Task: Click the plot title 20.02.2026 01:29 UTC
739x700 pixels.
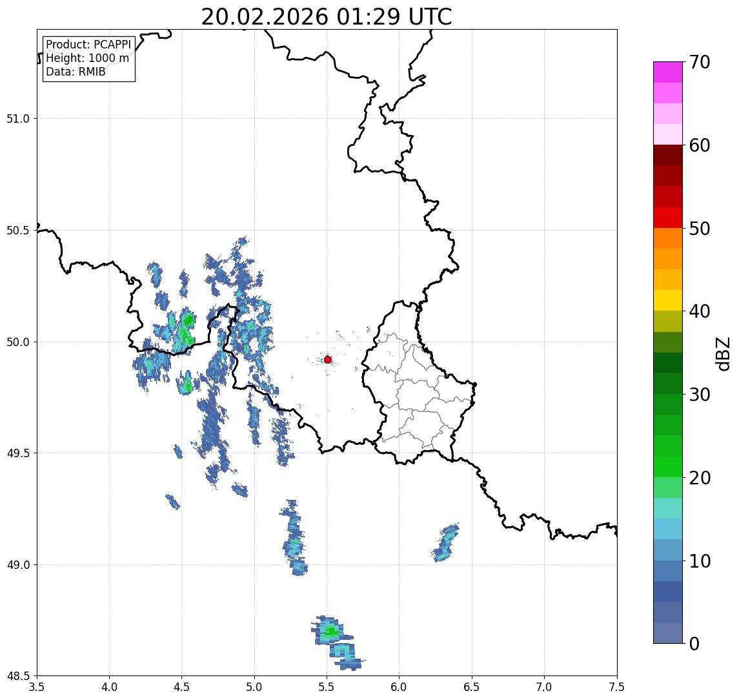Action: (x=327, y=17)
